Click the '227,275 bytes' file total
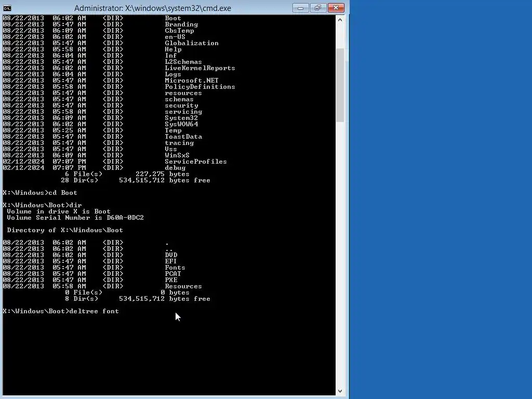 pyautogui.click(x=163, y=174)
